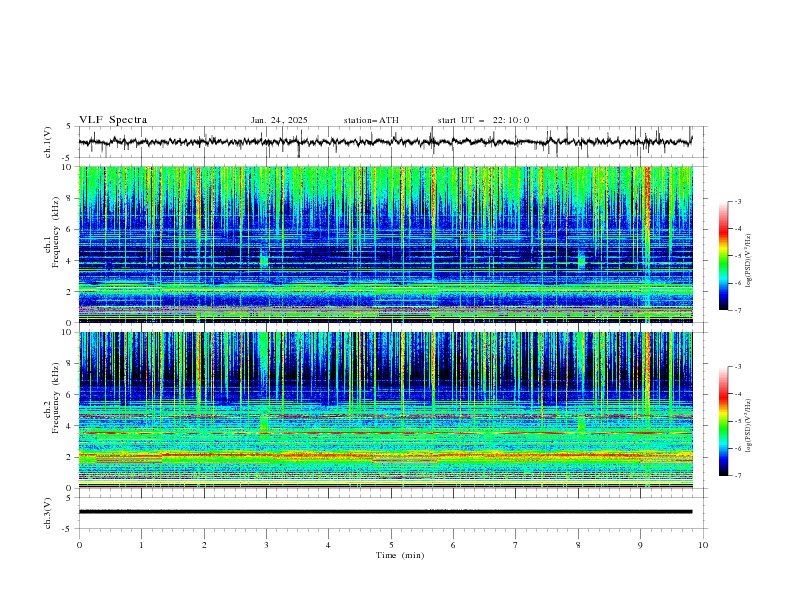Click the red band near 3.5 kHz in ch.2
792x612 pixels.
385,433
